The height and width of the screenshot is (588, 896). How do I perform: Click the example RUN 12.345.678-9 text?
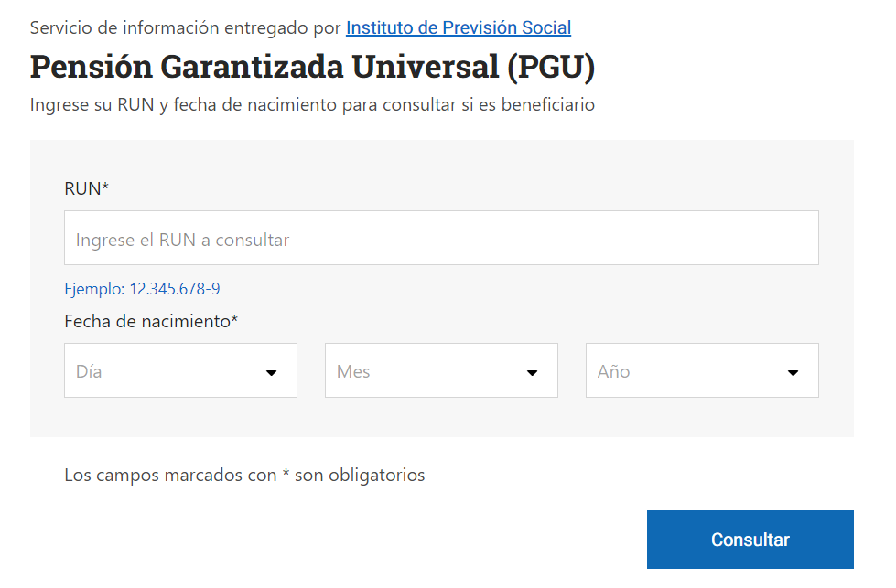(144, 288)
